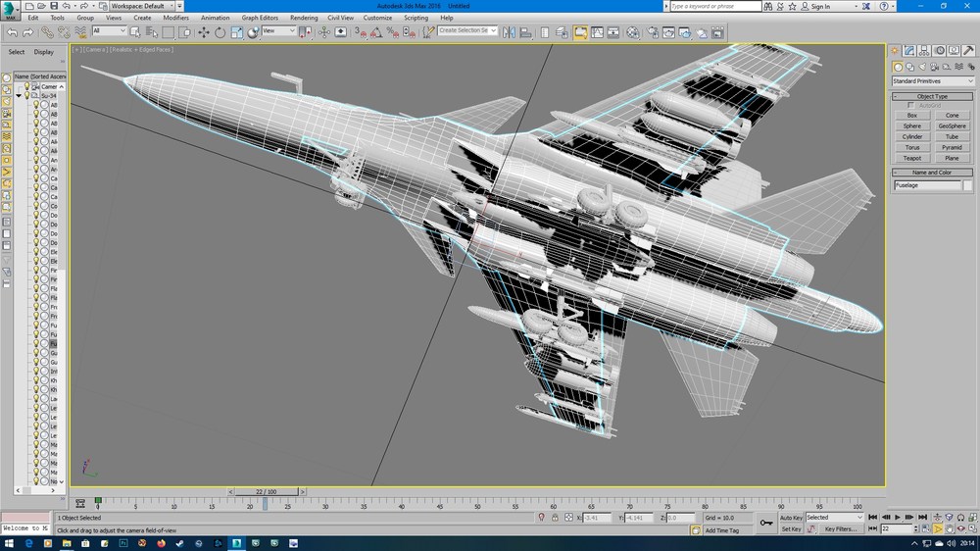Viewport: 980px width, 551px height.
Task: Switch to the Modify command panel tab
Action: [909, 51]
